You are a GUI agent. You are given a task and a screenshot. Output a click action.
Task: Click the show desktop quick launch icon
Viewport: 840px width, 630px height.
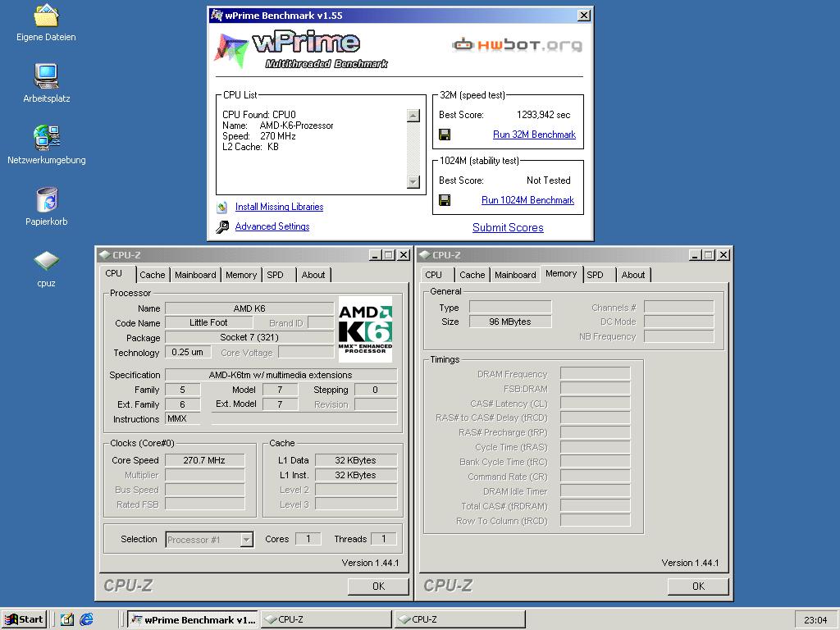click(x=67, y=619)
